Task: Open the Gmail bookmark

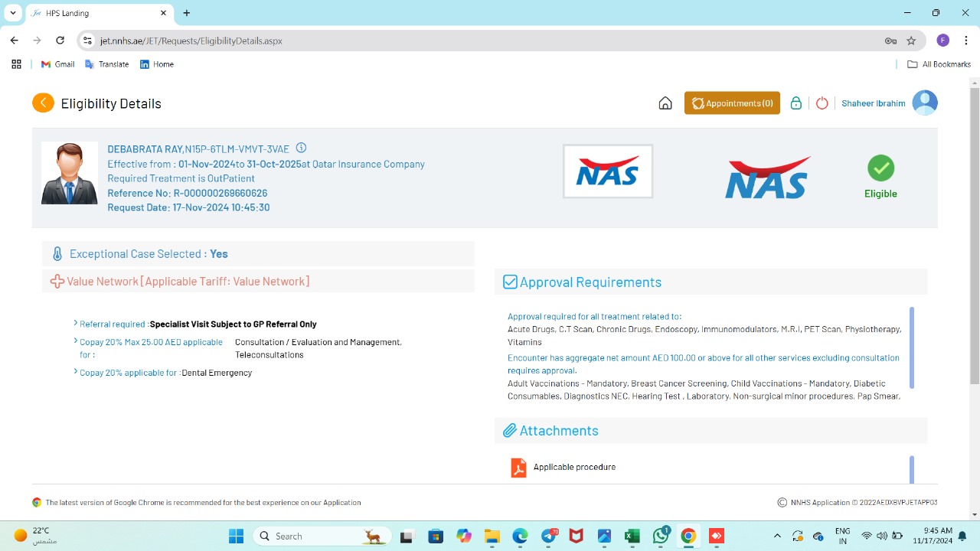Action: tap(57, 64)
